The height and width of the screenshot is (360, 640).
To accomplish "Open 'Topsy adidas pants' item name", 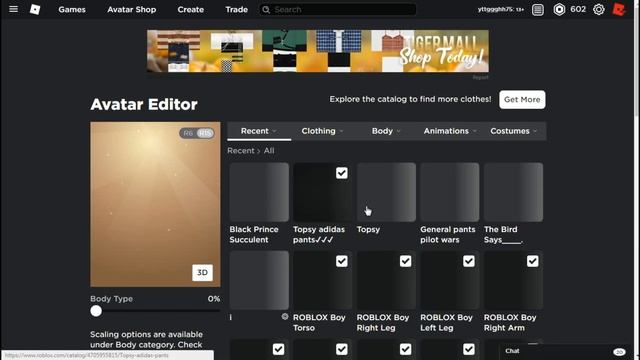I will click(319, 235).
